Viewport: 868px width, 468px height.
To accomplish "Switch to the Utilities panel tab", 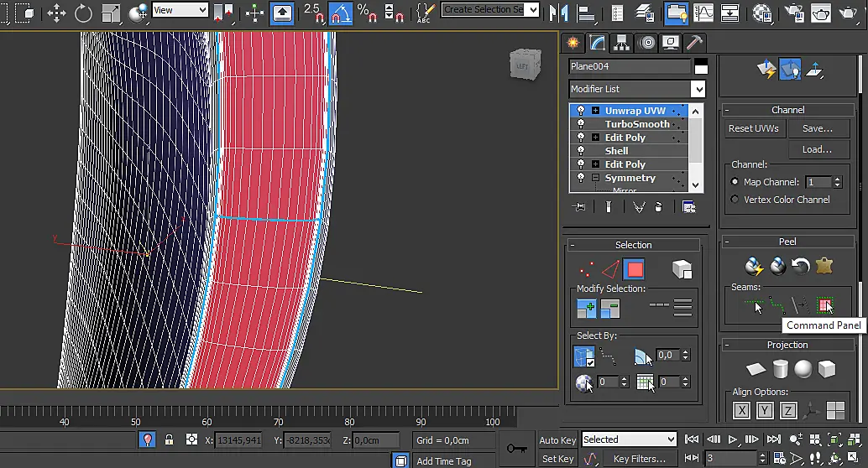I will coord(694,43).
